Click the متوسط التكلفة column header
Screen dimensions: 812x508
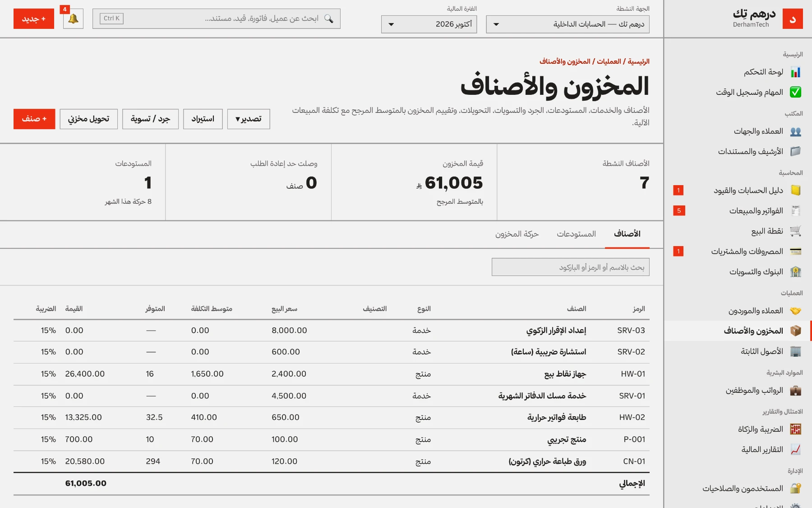coord(212,309)
